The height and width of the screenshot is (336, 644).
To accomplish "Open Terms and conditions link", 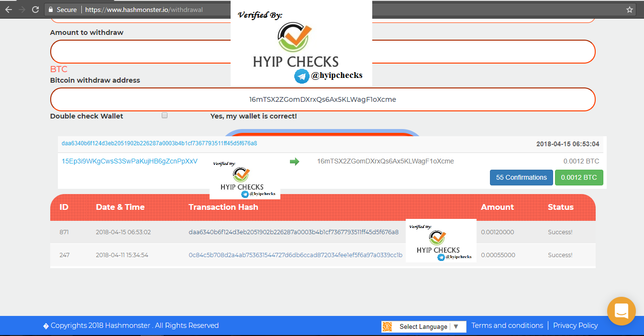I will tap(507, 325).
